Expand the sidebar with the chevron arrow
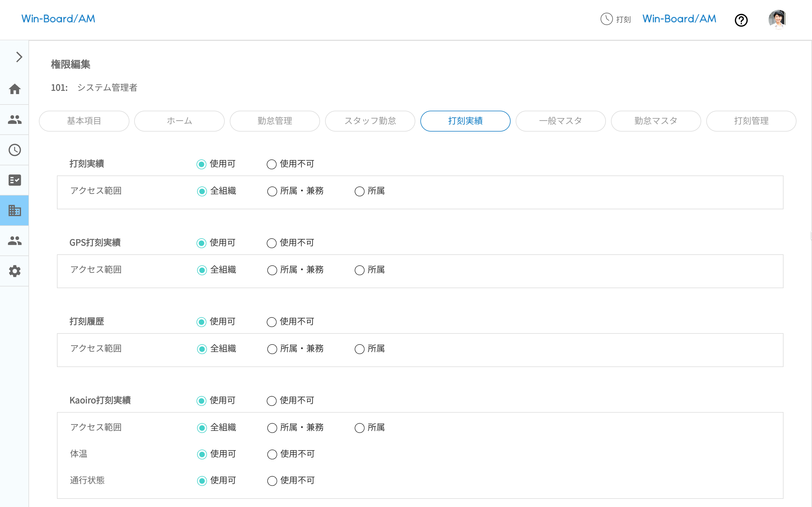The width and height of the screenshot is (812, 507). pos(19,57)
